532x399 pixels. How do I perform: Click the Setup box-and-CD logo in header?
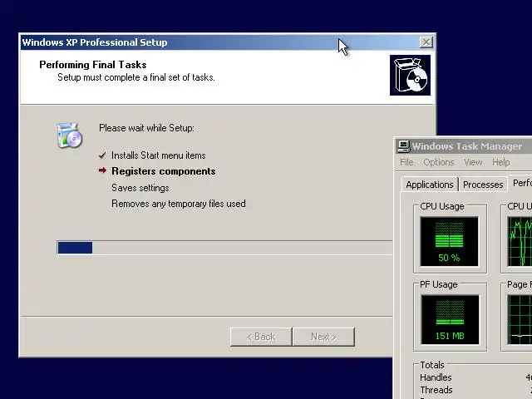[410, 75]
